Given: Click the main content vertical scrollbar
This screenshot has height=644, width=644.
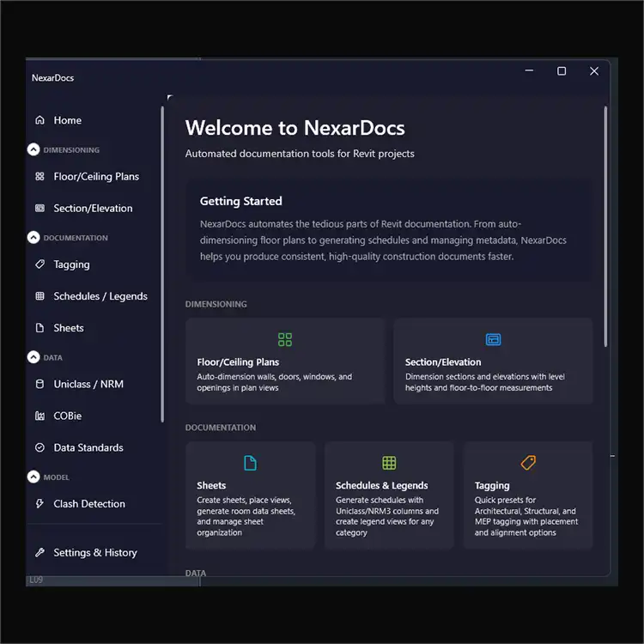Looking at the screenshot, I should (605, 227).
